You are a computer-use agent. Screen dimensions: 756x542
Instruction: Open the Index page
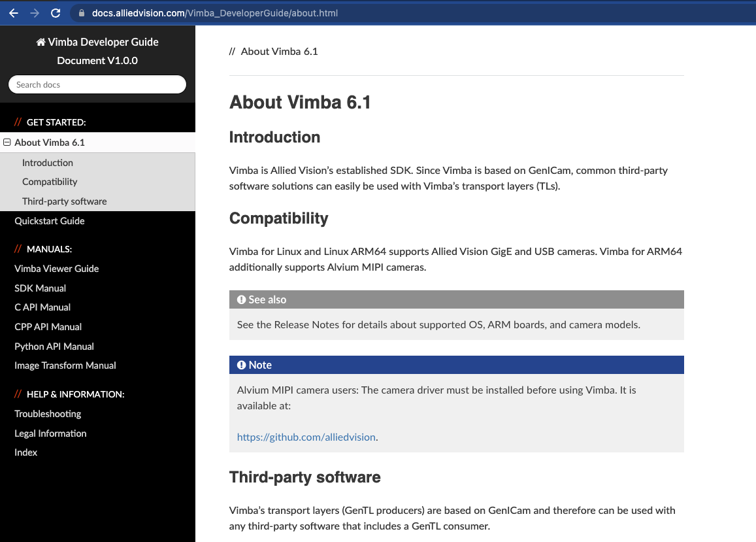point(25,452)
